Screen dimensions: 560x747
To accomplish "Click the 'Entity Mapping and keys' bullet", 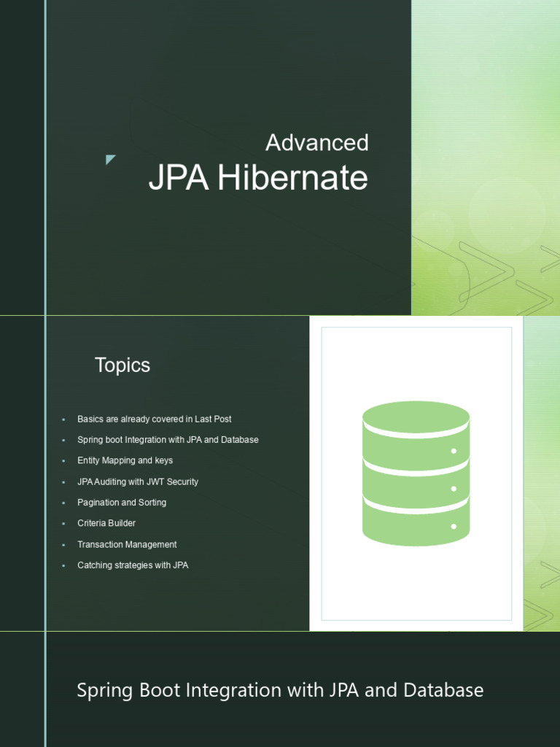I will tap(125, 461).
